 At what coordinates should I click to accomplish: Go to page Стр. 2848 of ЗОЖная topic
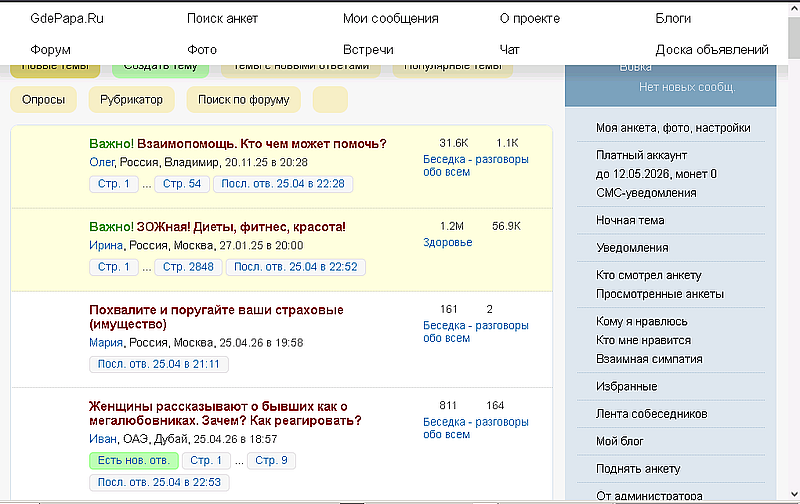188,267
